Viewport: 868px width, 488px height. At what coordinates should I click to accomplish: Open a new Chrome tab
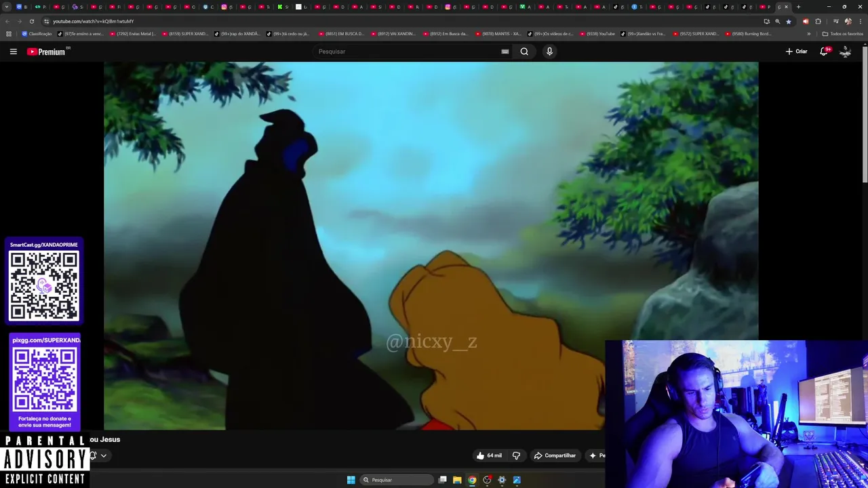pyautogui.click(x=798, y=7)
